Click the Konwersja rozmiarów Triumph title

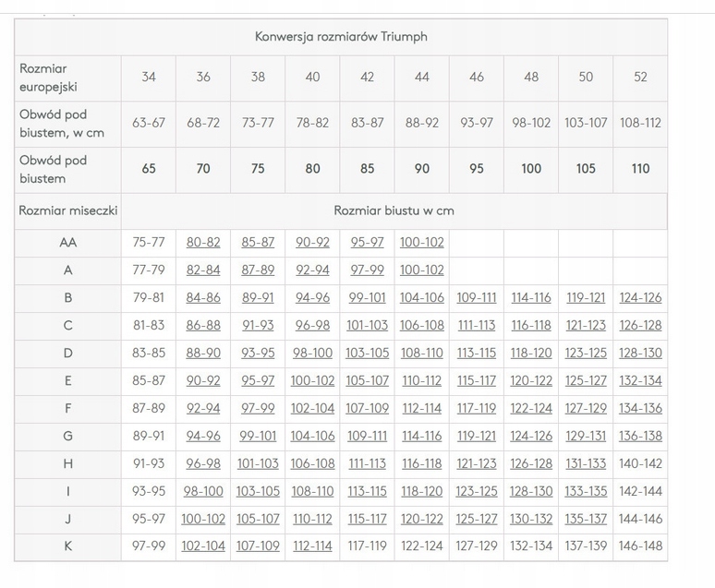pyautogui.click(x=341, y=37)
